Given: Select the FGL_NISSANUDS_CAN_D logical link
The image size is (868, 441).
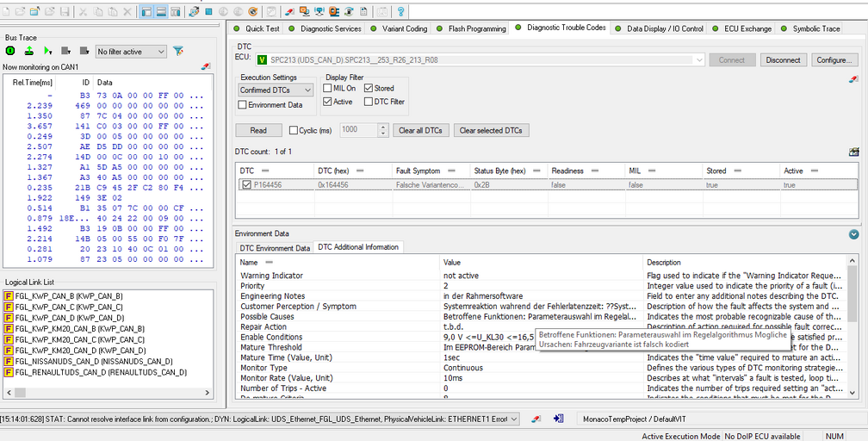Looking at the screenshot, I should [x=89, y=361].
